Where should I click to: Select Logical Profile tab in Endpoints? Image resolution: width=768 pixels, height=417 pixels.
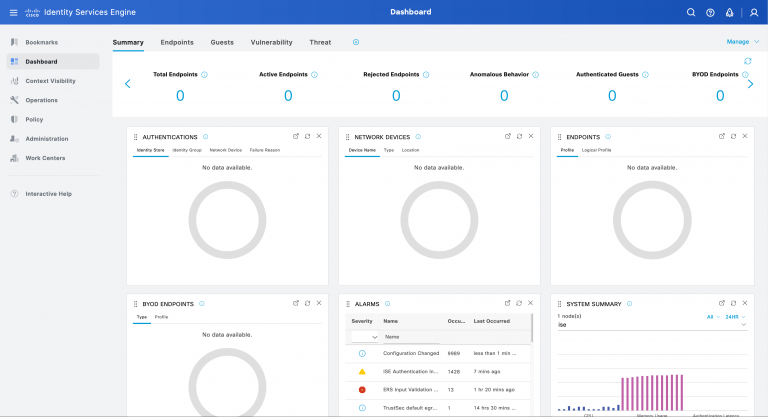pyautogui.click(x=597, y=150)
